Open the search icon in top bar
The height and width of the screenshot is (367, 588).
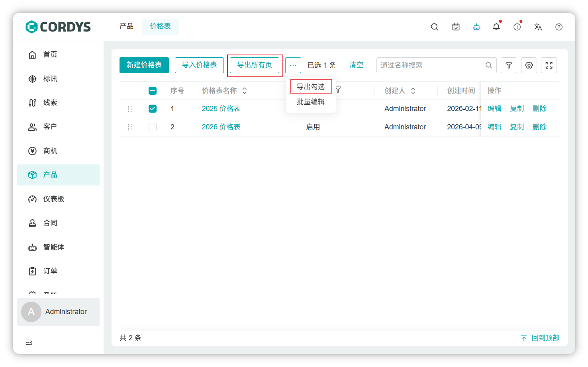(x=435, y=27)
